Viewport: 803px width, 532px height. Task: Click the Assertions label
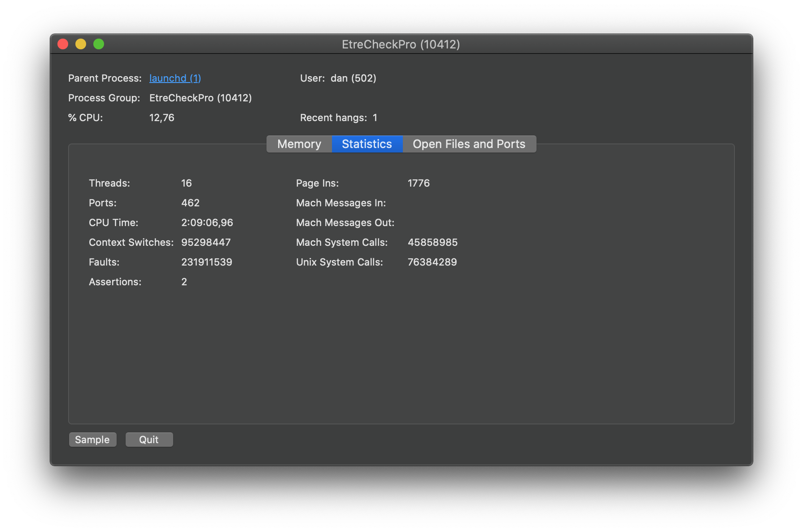tap(115, 282)
